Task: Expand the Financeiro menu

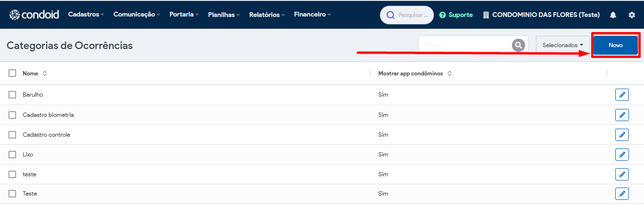Action: click(312, 15)
